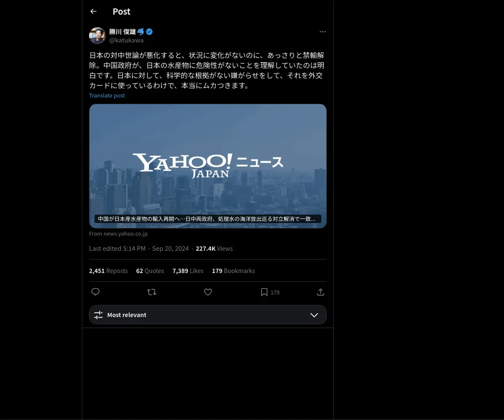Click the verified badge next to 勝川 俊雄
Screen dimensions: 504x420
point(149,31)
